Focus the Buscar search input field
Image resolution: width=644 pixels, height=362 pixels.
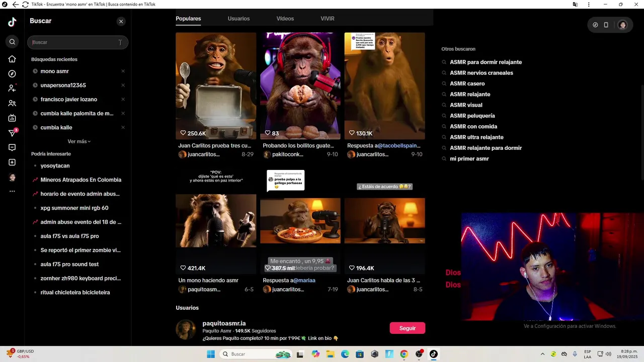pos(77,42)
